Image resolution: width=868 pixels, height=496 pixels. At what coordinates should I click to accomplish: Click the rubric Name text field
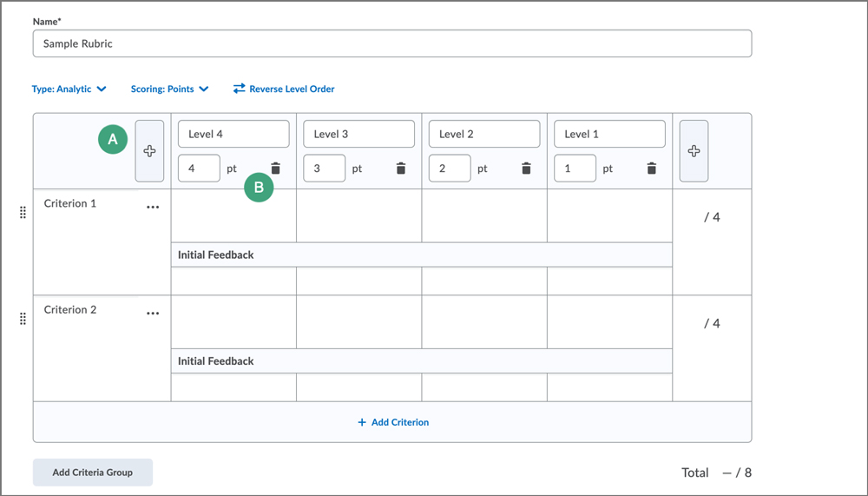[391, 43]
